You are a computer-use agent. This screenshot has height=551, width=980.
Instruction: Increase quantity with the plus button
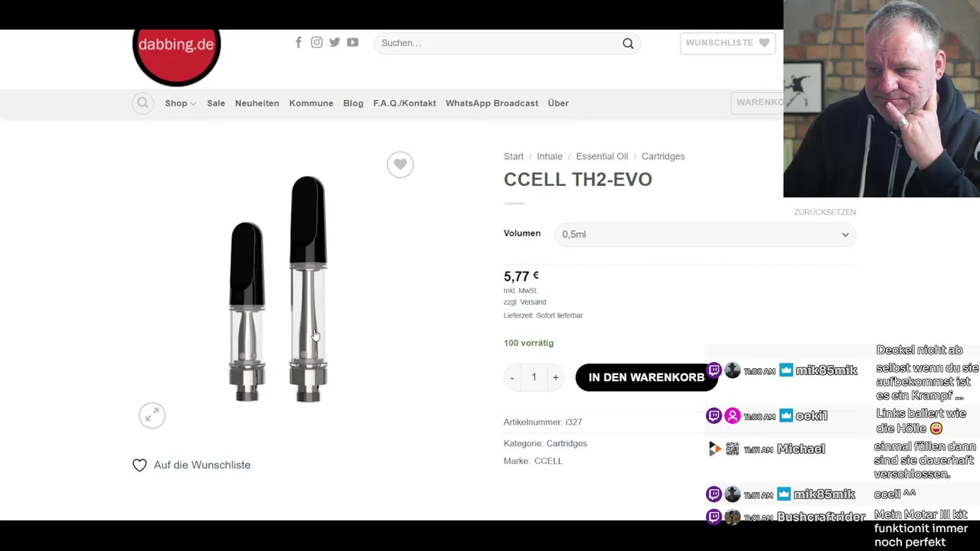556,377
